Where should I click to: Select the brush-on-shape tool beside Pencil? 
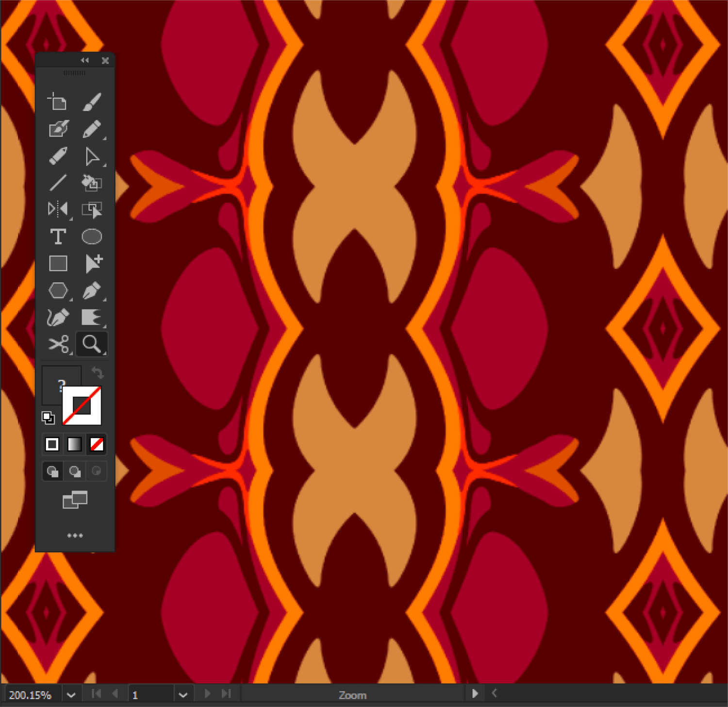pyautogui.click(x=58, y=129)
